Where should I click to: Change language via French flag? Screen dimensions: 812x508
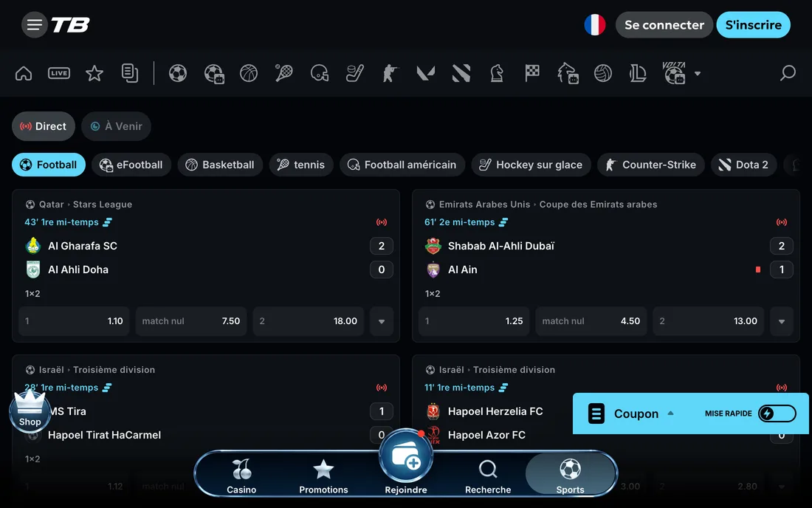pos(594,25)
